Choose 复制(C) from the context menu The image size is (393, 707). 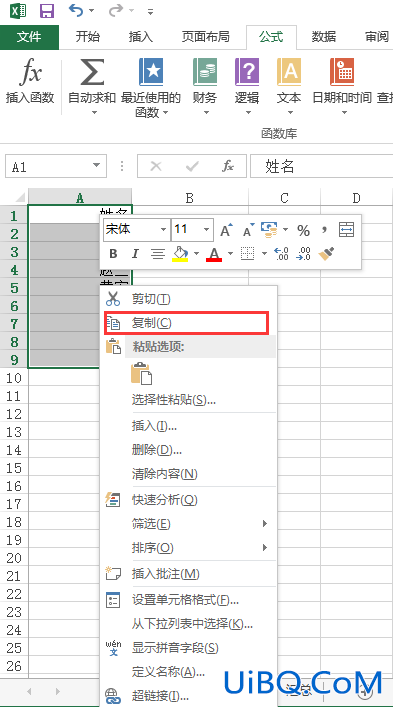(x=188, y=323)
